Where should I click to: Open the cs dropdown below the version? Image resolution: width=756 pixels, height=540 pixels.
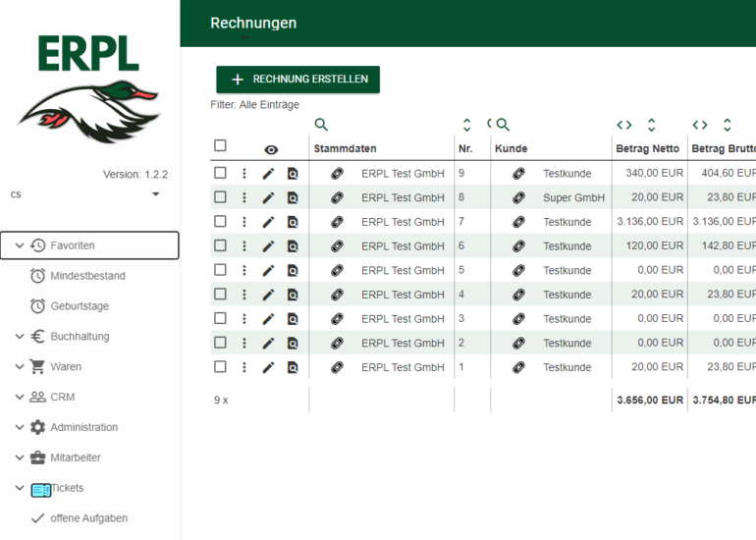click(x=155, y=194)
